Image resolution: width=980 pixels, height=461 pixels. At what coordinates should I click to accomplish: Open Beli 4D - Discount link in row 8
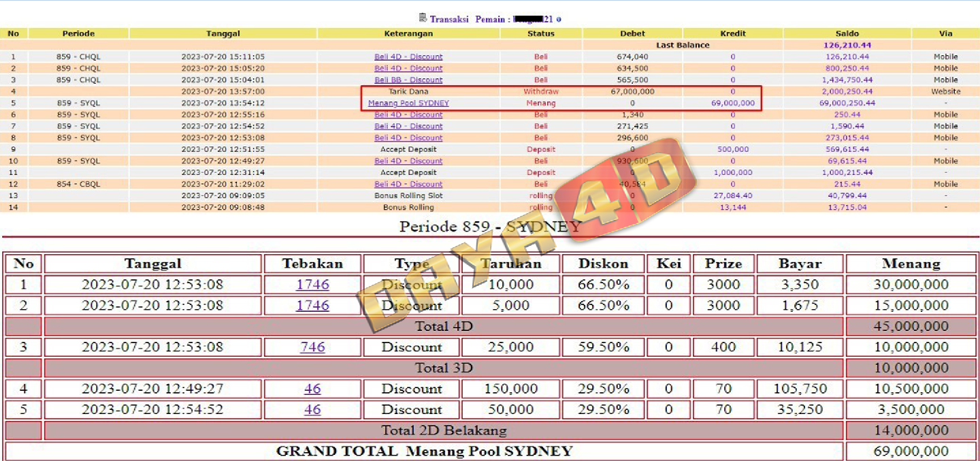[408, 138]
